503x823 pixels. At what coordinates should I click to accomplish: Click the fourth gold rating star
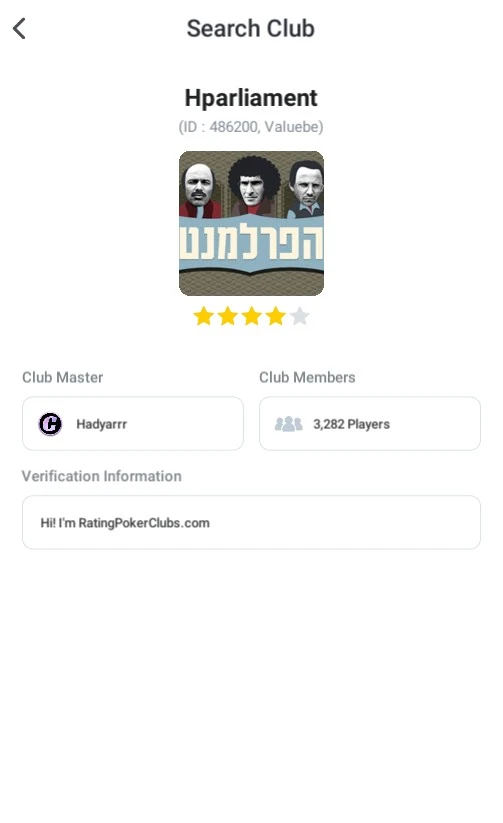coord(276,316)
